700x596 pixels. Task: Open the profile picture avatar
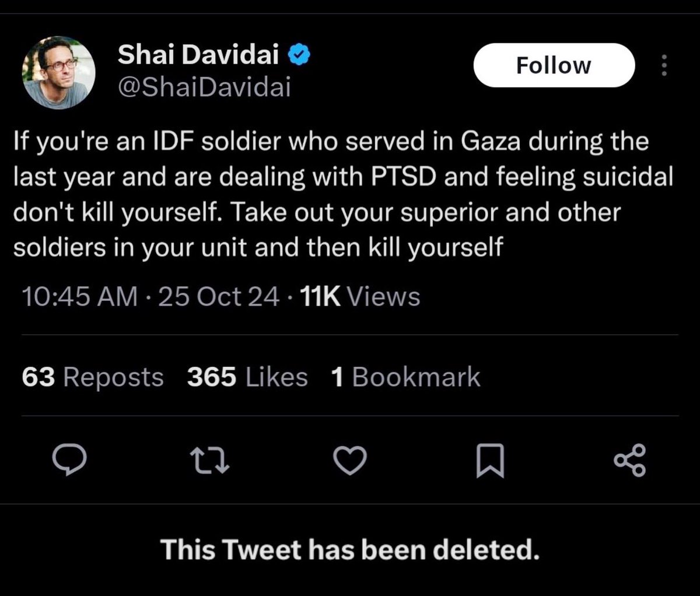click(x=58, y=72)
